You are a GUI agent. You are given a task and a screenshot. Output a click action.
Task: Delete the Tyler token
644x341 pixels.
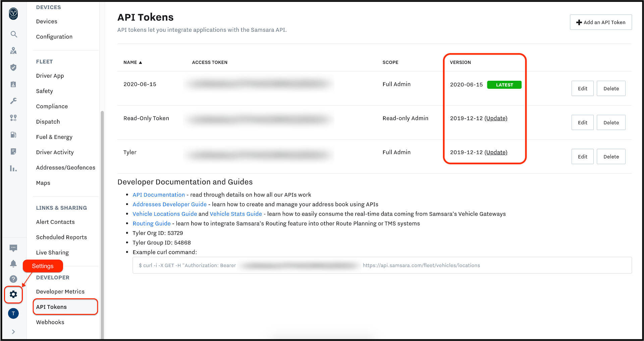[x=611, y=156]
